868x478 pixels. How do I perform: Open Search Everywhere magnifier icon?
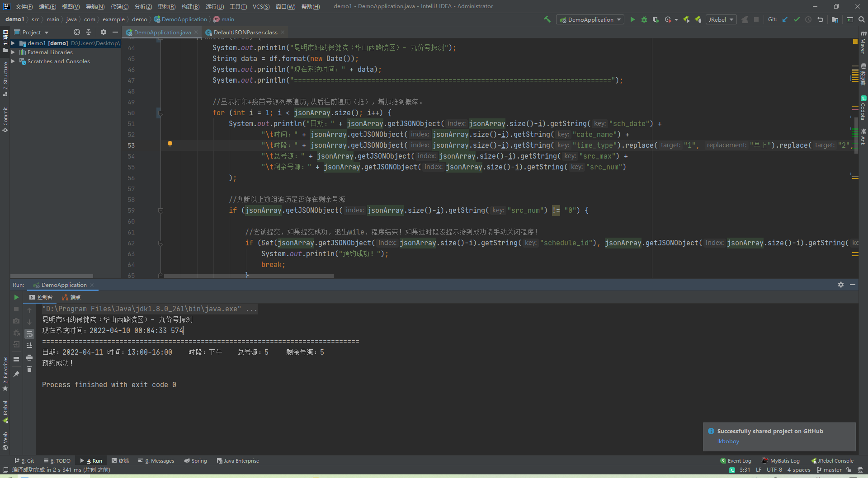pos(862,19)
